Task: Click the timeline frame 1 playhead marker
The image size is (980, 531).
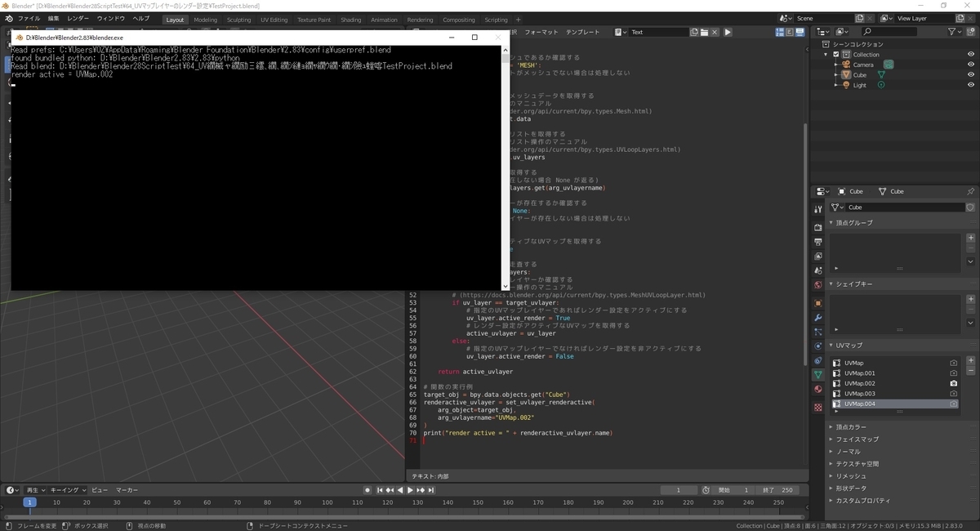Action: [29, 502]
